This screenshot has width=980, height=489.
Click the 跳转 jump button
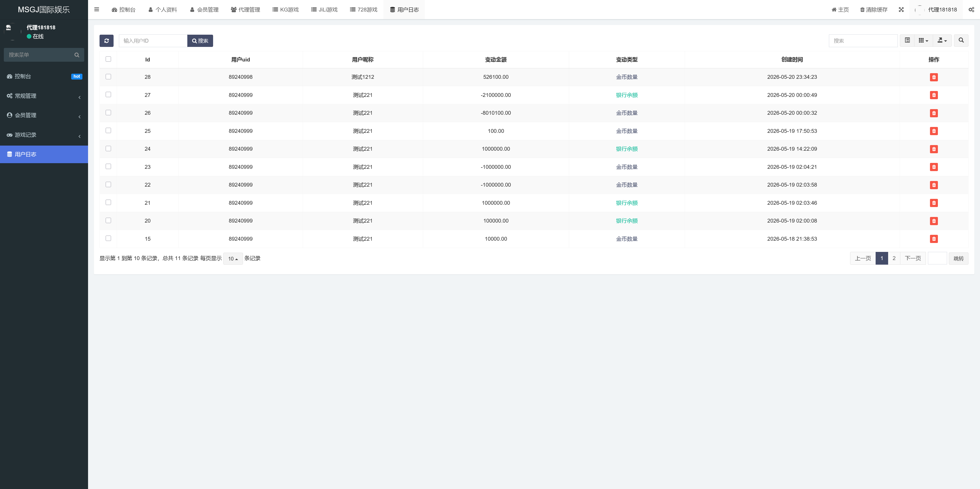(959, 258)
